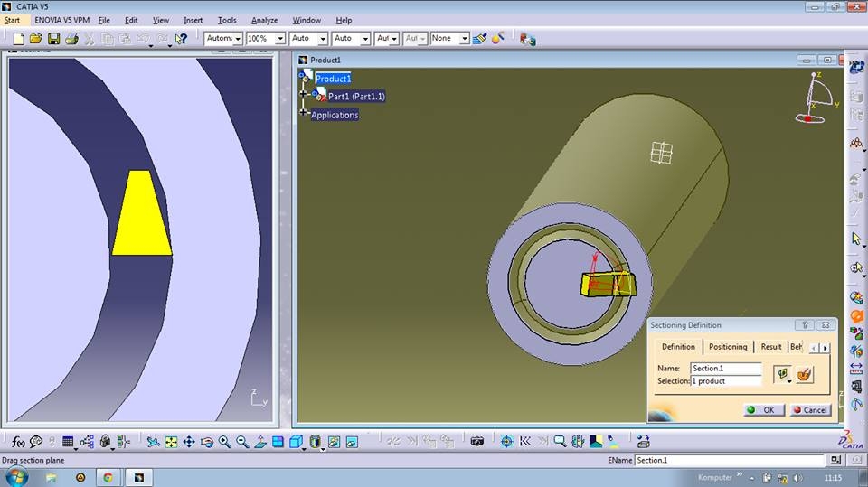The height and width of the screenshot is (487, 868).
Task: Click the Measure Between icon in right toolbar
Action: [856, 369]
